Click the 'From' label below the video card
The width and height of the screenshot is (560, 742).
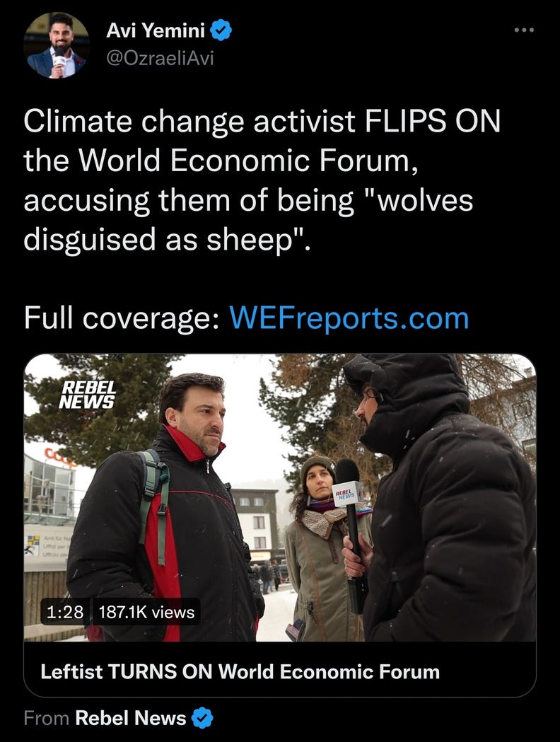pos(47,718)
